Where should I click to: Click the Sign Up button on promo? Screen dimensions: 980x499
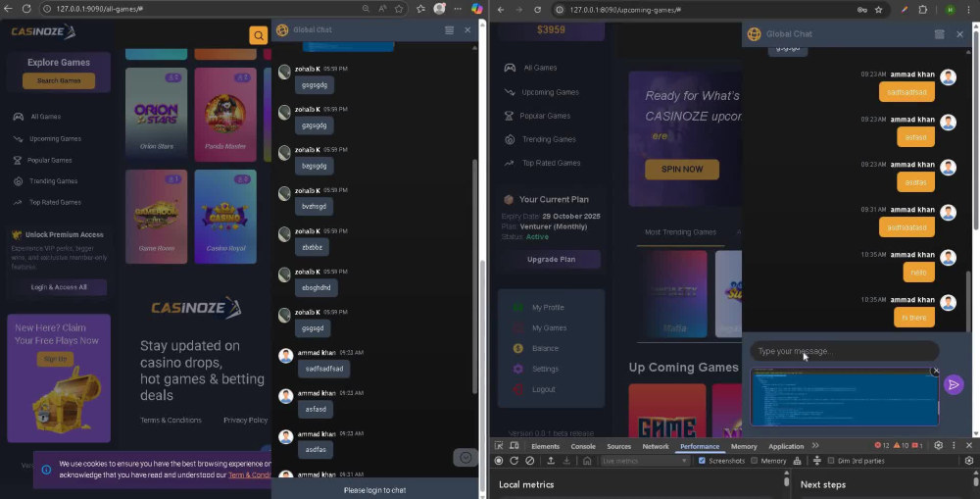coord(55,359)
